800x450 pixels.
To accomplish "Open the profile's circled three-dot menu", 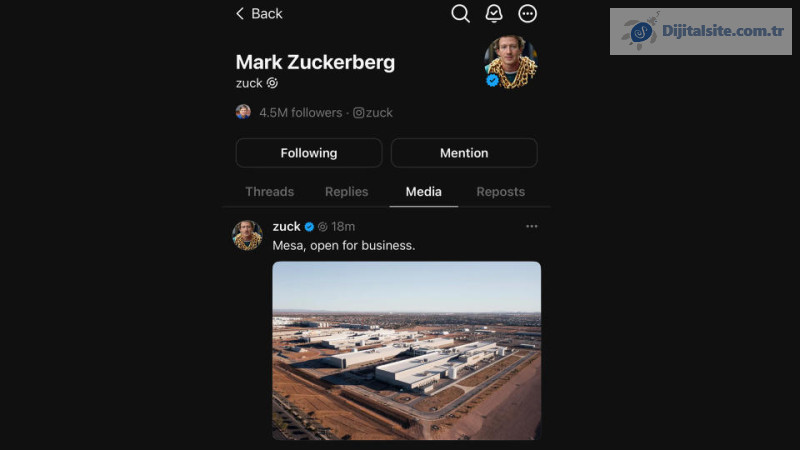I will click(x=528, y=13).
